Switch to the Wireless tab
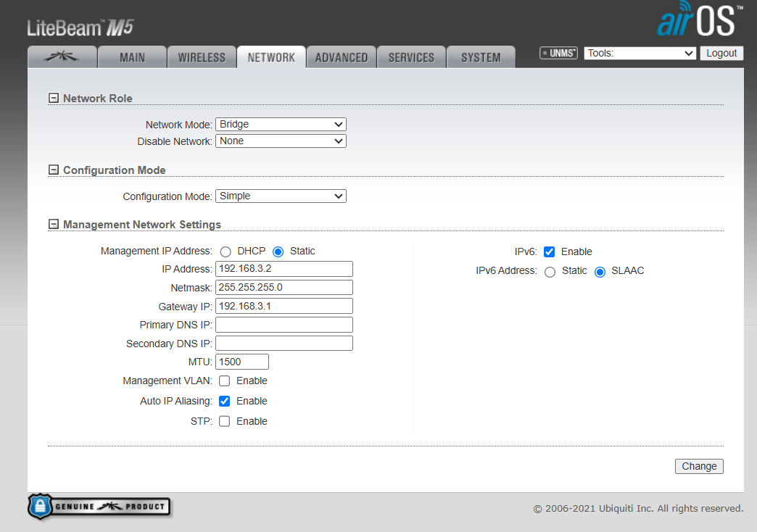This screenshot has height=532, width=757. 202,57
